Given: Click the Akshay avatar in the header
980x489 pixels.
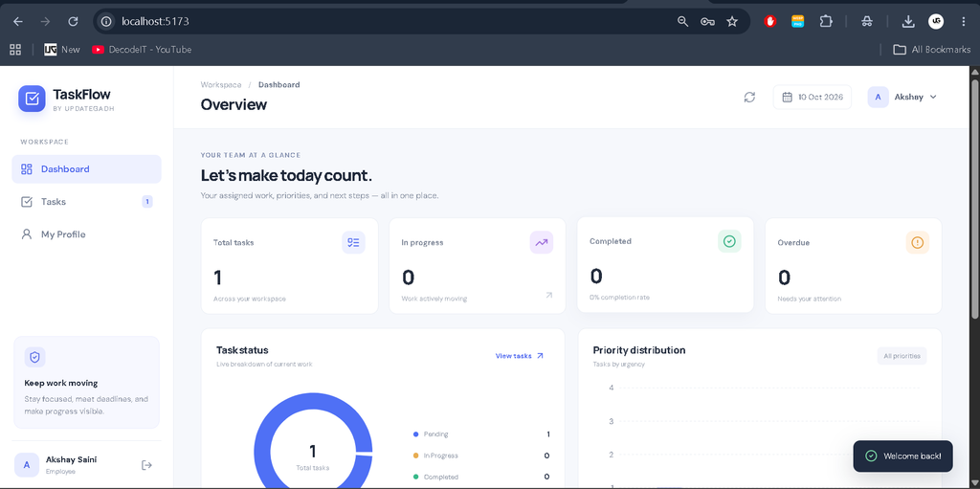Looking at the screenshot, I should (879, 97).
